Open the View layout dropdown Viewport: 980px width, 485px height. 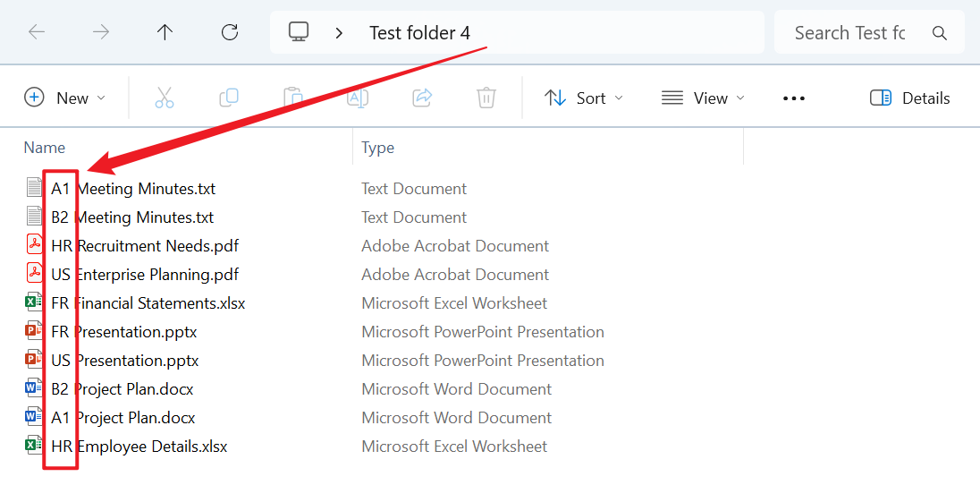[703, 98]
